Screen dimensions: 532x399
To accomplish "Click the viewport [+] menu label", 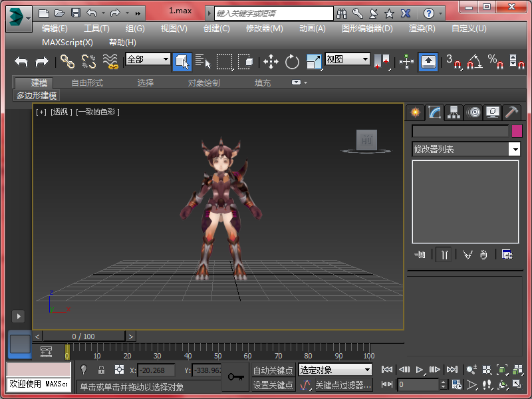I will pos(41,112).
